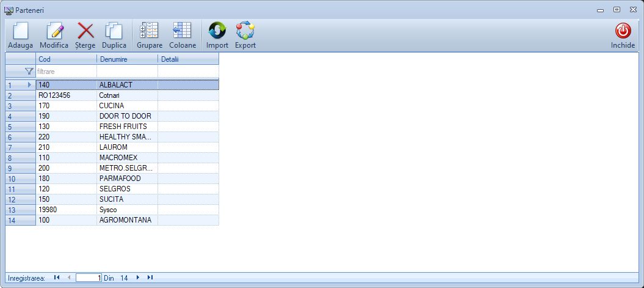Select the Cotnari cell
The height and width of the screenshot is (288, 644).
tap(128, 95)
